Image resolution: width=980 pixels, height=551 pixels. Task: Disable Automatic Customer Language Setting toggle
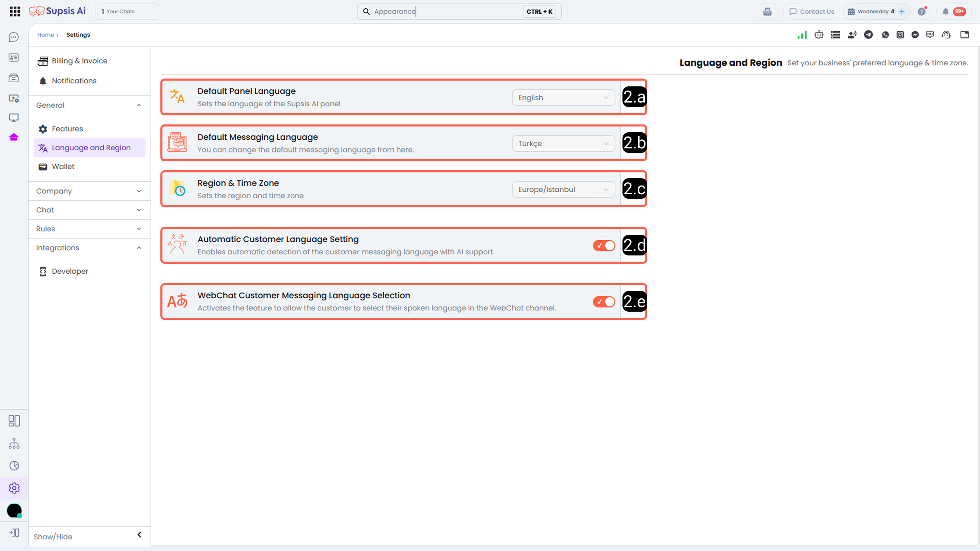pos(604,246)
